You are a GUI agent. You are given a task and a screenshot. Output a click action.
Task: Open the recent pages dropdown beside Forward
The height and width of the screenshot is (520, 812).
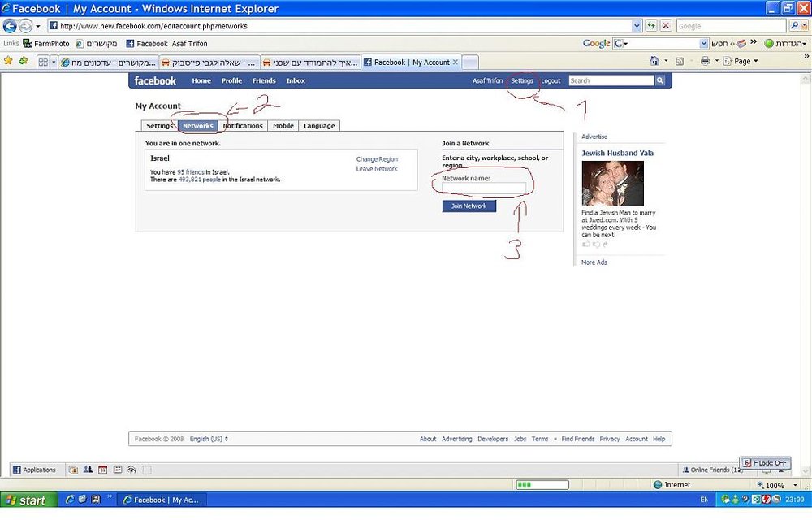38,26
